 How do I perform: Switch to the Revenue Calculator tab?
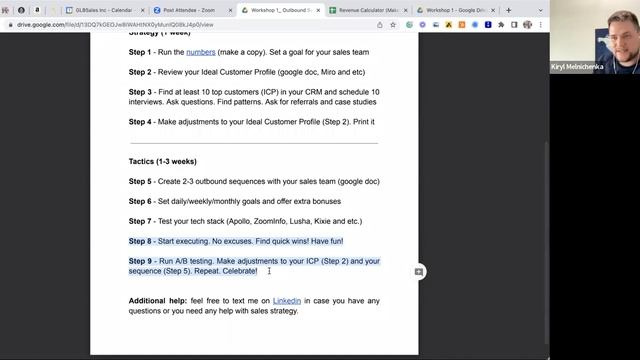(367, 10)
